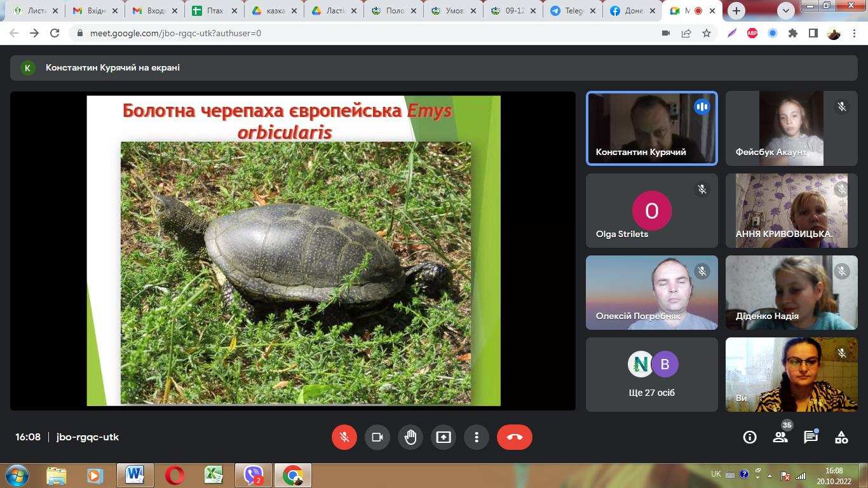868x488 pixels.
Task: Show the participants list panel
Action: (780, 437)
